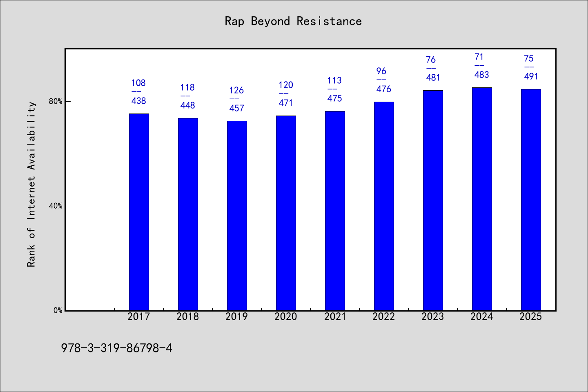588x392 pixels.
Task: Click the value 113 above 2021
Action: coord(334,80)
